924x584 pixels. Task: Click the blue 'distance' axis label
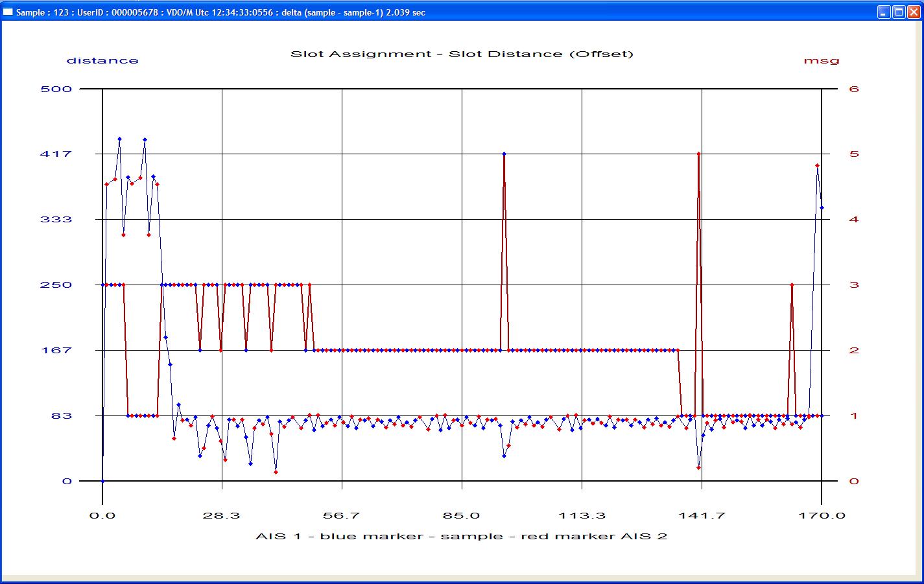click(102, 60)
